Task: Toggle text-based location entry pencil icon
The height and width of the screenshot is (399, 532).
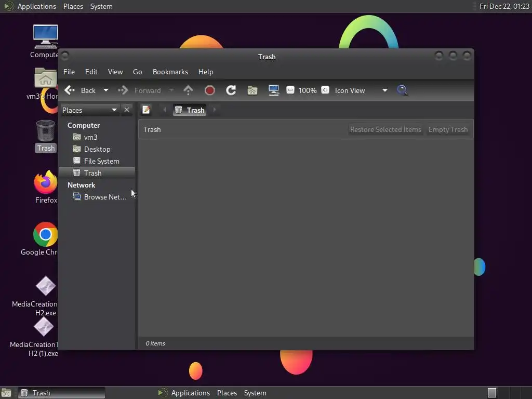Action: tap(146, 110)
